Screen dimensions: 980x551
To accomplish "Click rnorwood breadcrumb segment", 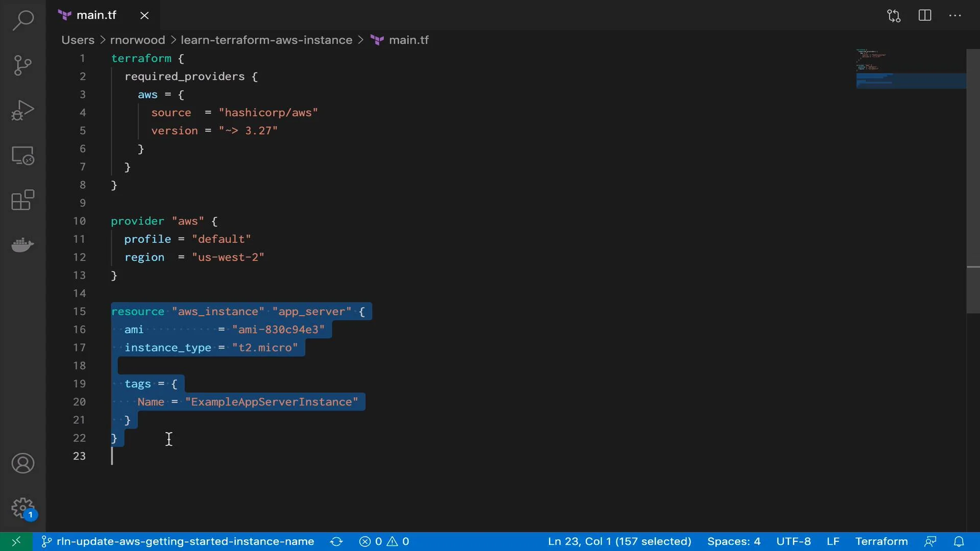I will point(137,40).
